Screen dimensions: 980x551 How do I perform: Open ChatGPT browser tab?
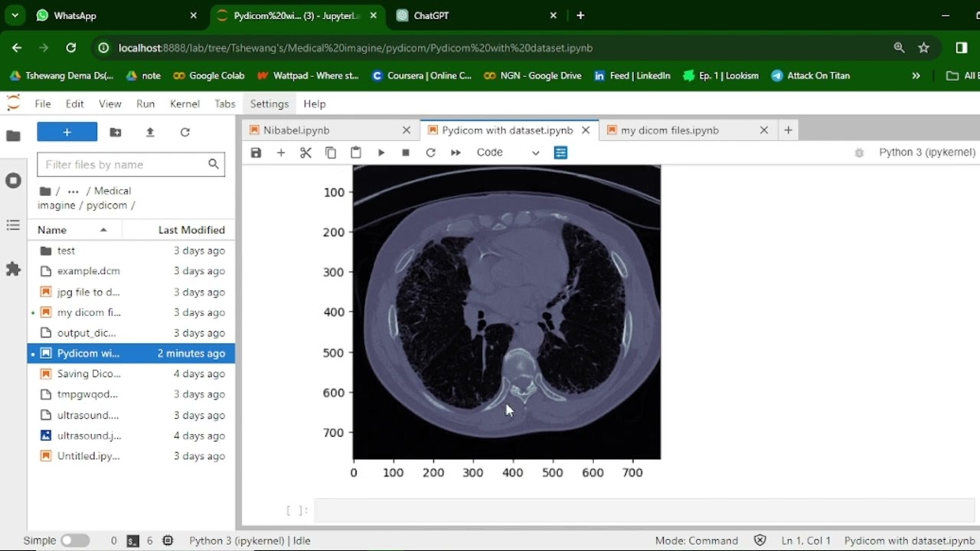point(475,15)
